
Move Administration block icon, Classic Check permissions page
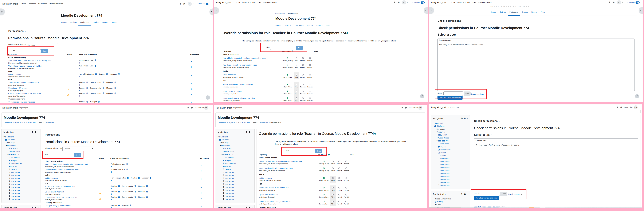(462, 194)
